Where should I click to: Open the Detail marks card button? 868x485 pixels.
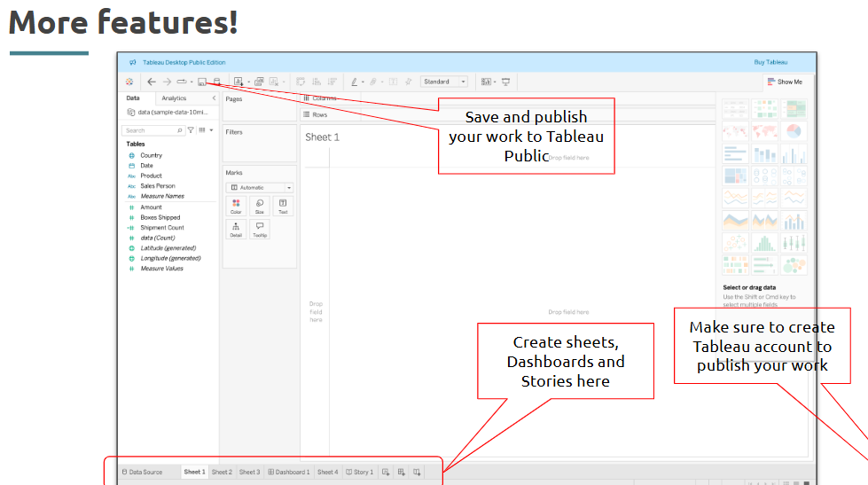point(236,230)
